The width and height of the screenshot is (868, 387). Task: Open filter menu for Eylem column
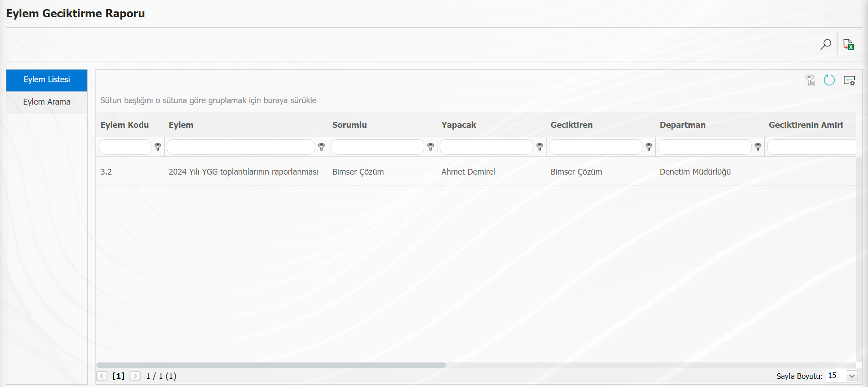click(x=321, y=147)
